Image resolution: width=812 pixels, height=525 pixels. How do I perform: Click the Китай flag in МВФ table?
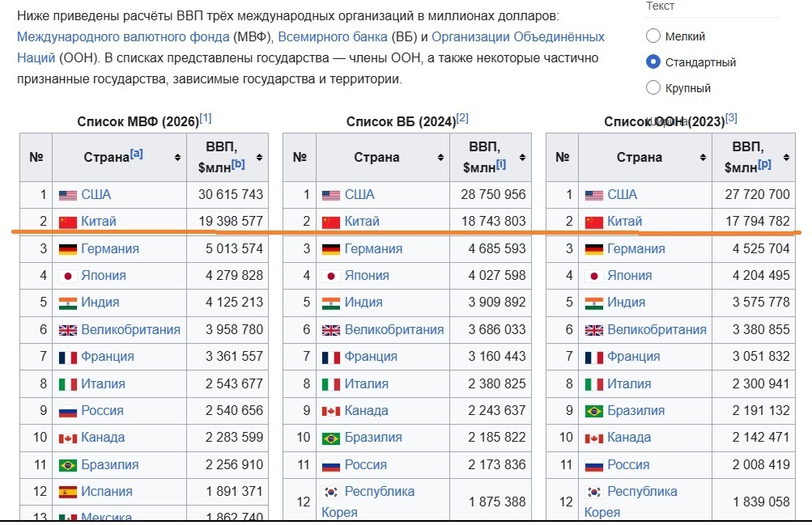(x=68, y=222)
